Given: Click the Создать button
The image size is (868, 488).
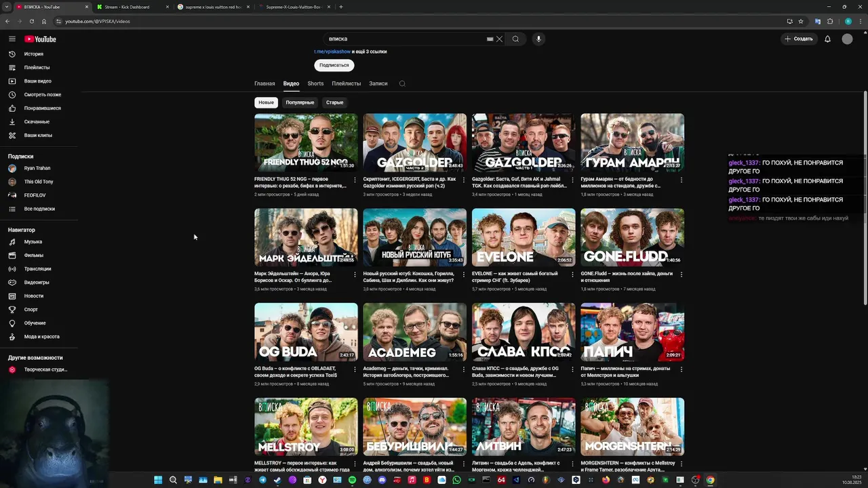Looking at the screenshot, I should point(799,39).
